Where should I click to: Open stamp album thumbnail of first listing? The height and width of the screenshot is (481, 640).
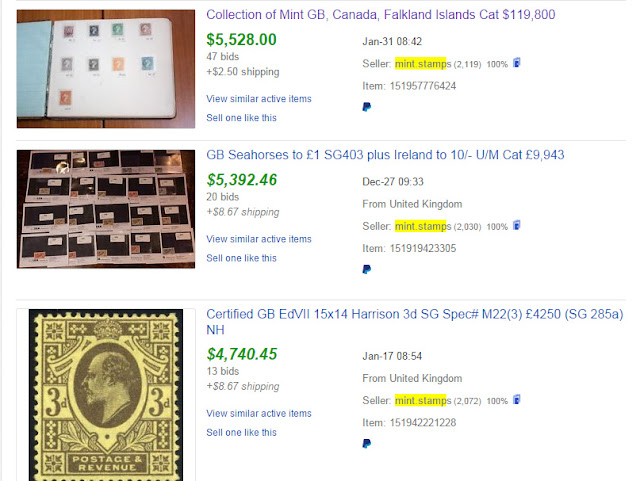106,69
